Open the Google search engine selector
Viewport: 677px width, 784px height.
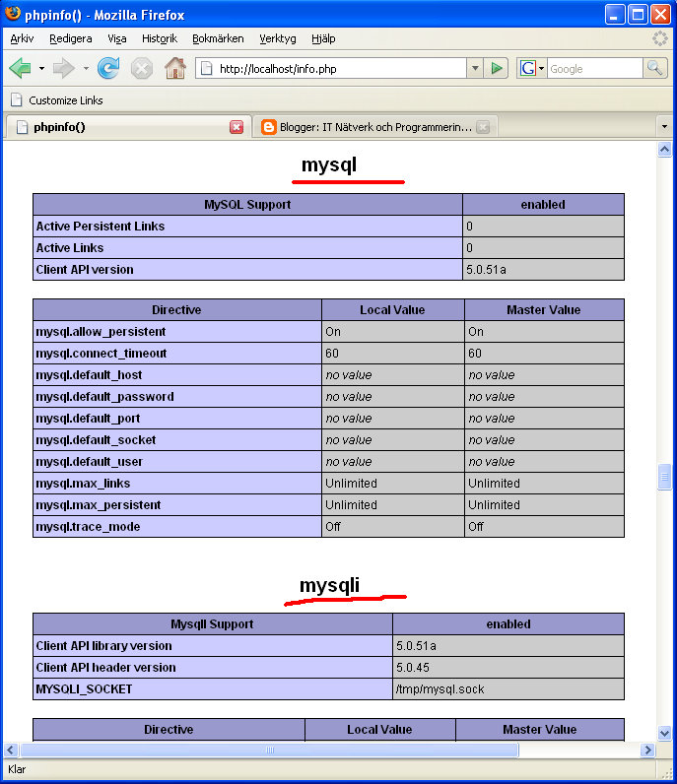pyautogui.click(x=532, y=69)
